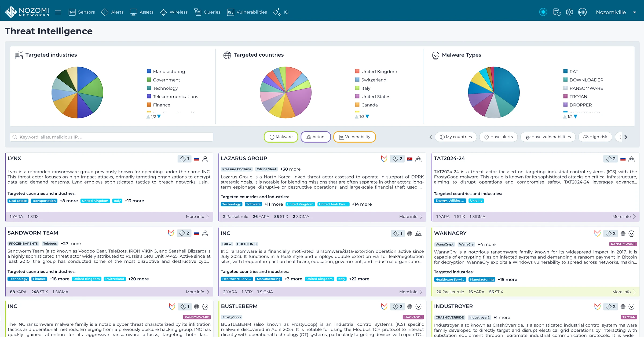Screen dimensions: 644x337
Task: Open More info on the TAT2024-24 card
Action: click(x=624, y=217)
